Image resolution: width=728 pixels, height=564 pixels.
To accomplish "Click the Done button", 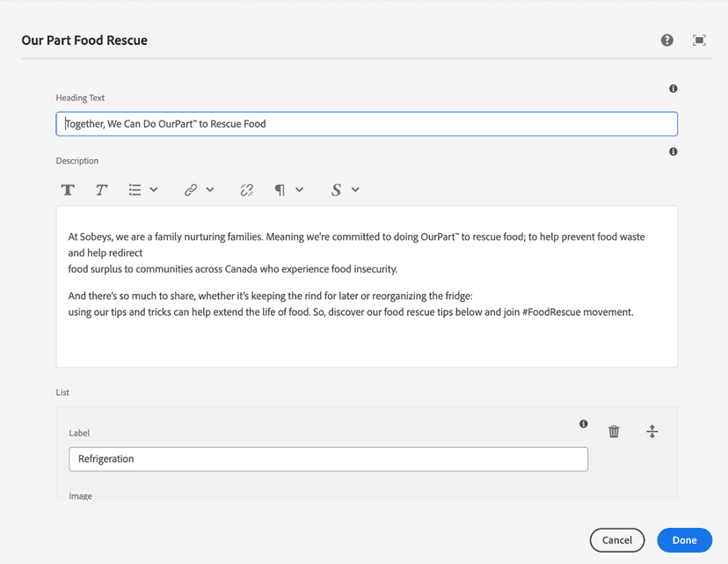I will [684, 540].
